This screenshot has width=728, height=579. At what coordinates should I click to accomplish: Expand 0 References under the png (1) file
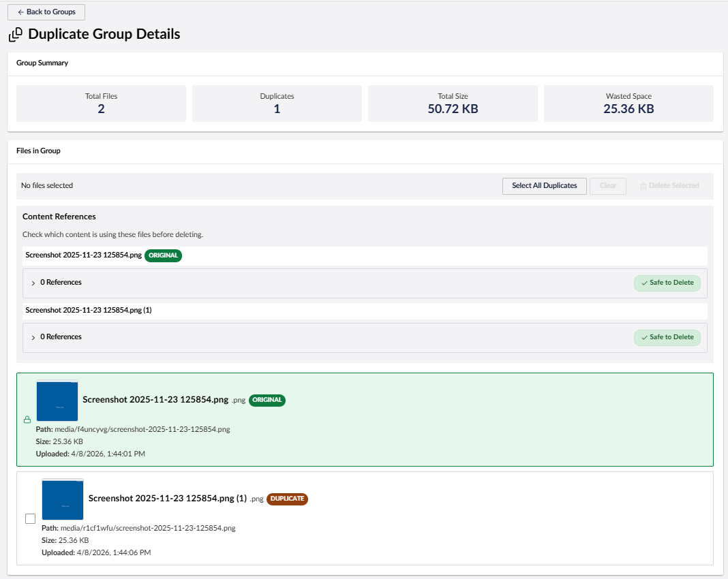coord(33,337)
